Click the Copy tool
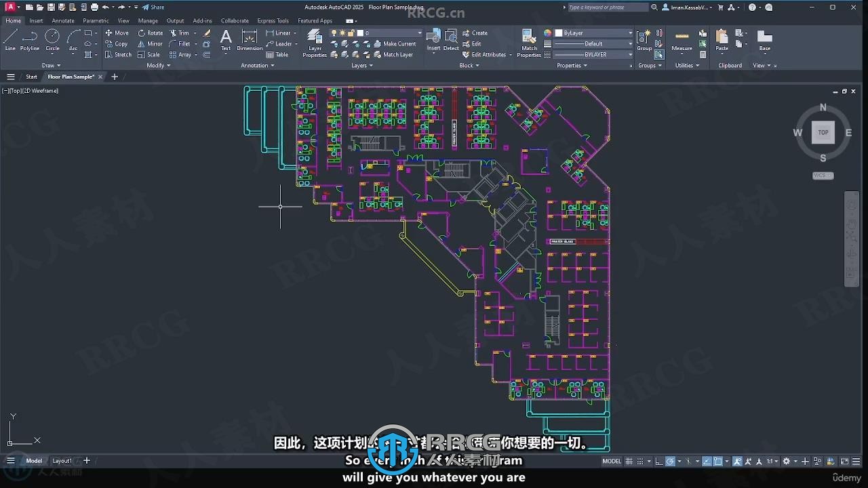This screenshot has width=868, height=488. 117,43
